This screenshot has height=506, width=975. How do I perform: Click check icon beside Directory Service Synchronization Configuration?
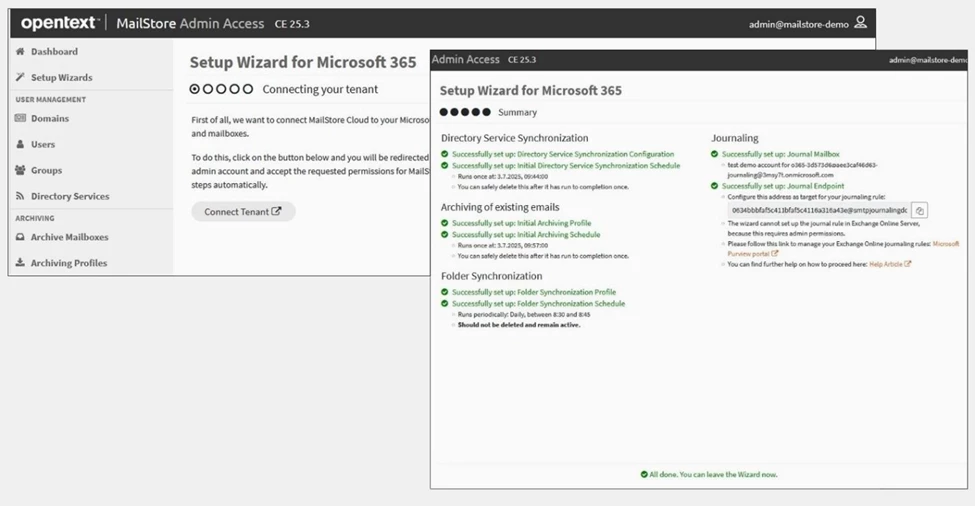click(445, 154)
